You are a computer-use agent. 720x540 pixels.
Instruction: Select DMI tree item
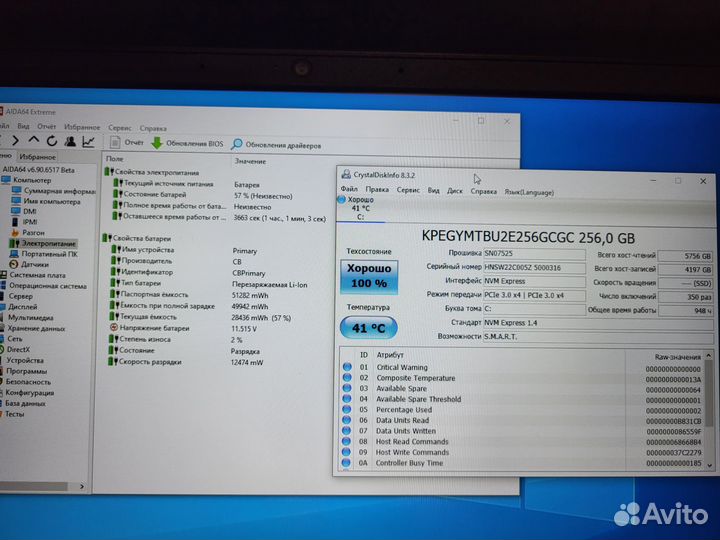coord(24,211)
